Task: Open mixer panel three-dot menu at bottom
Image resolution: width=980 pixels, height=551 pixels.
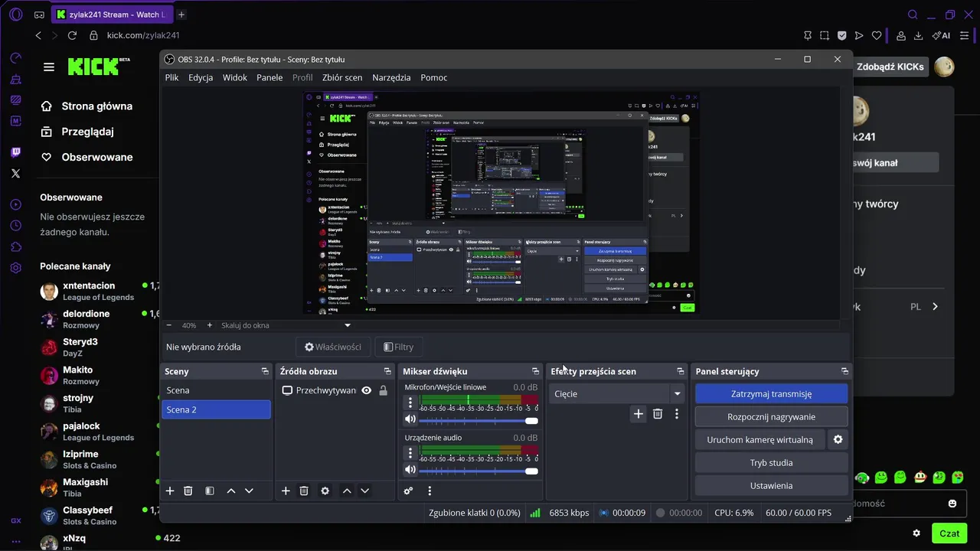Action: point(430,491)
